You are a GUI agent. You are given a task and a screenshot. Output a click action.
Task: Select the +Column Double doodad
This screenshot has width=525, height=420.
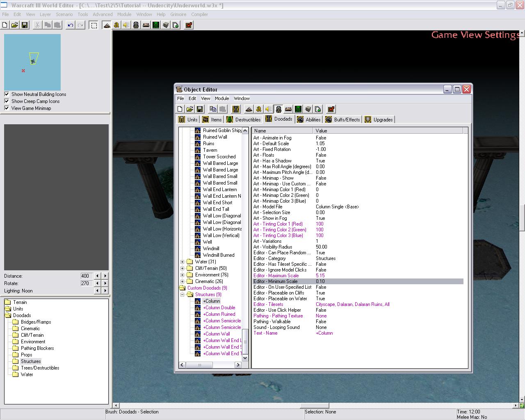[219, 308]
